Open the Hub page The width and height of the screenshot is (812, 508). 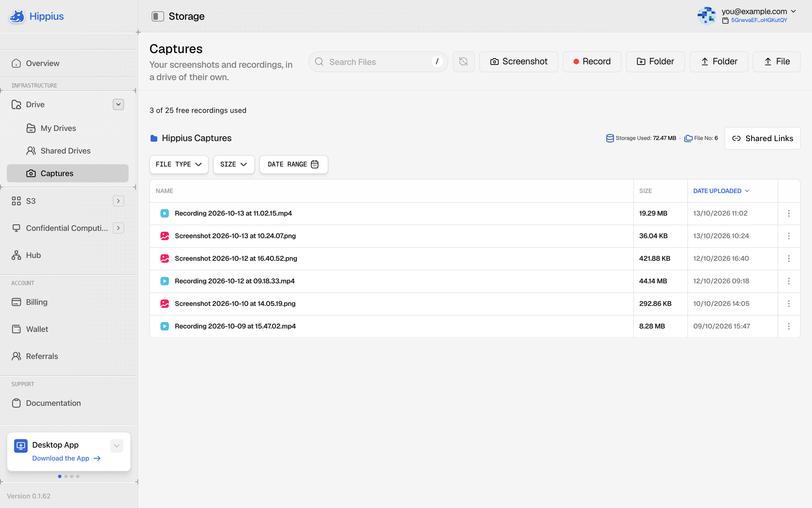click(26, 255)
